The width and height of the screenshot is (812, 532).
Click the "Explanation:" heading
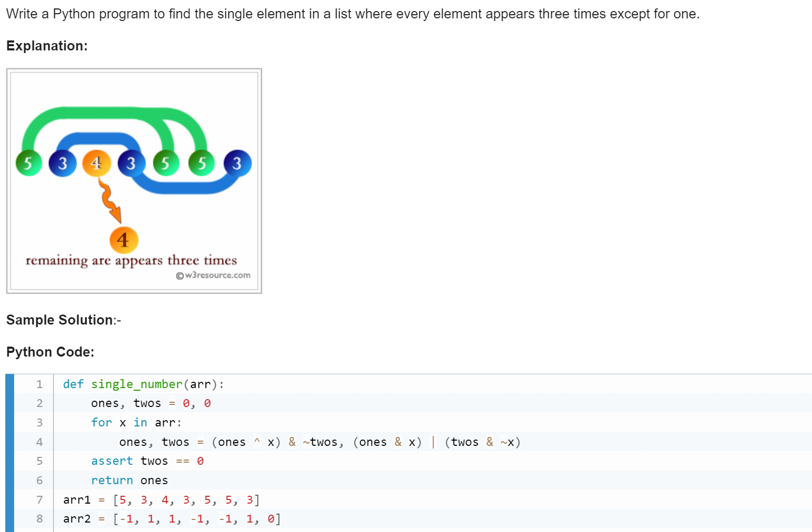pos(47,46)
